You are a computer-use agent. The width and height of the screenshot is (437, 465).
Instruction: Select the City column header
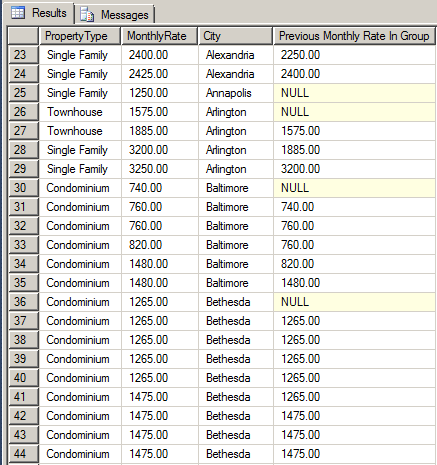(236, 36)
